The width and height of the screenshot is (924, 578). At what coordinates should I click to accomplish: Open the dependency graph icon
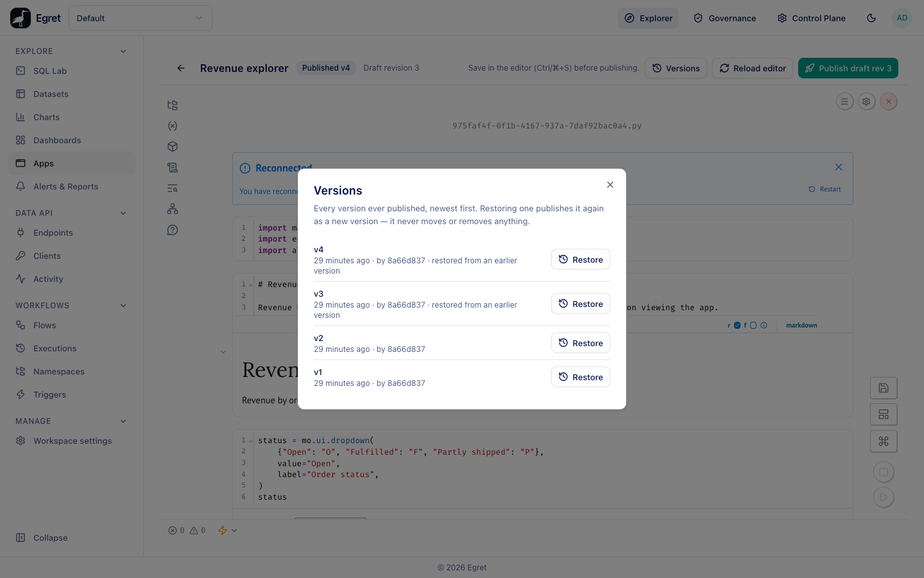[173, 209]
